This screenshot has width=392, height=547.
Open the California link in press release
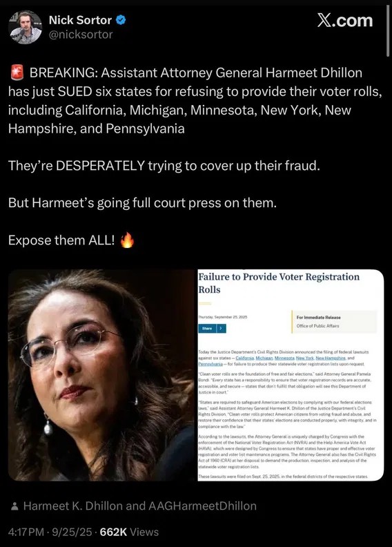tap(244, 358)
